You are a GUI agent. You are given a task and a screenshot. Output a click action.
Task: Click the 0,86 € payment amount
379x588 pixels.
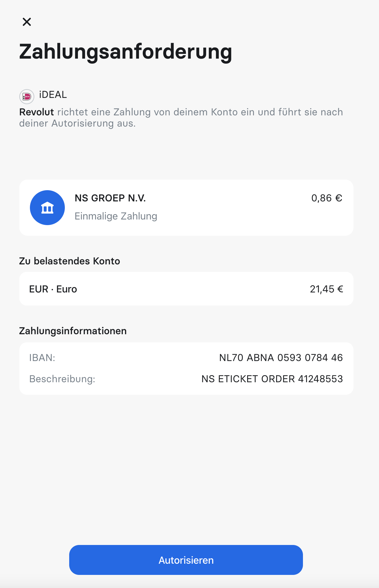(x=327, y=198)
